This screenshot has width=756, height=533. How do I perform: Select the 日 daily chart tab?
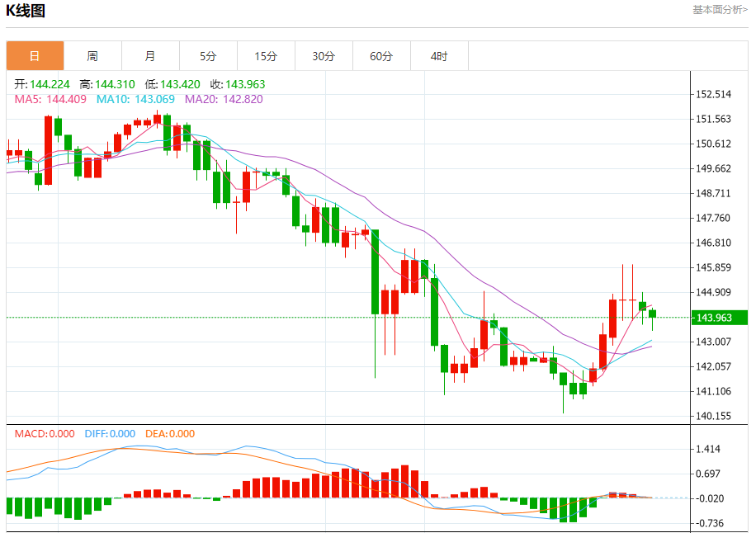tap(35, 56)
